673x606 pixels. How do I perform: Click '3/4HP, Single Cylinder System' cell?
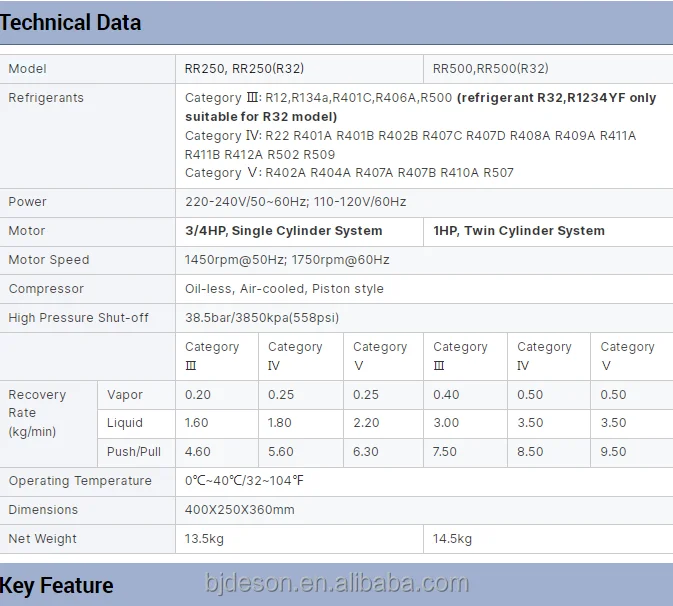point(284,231)
